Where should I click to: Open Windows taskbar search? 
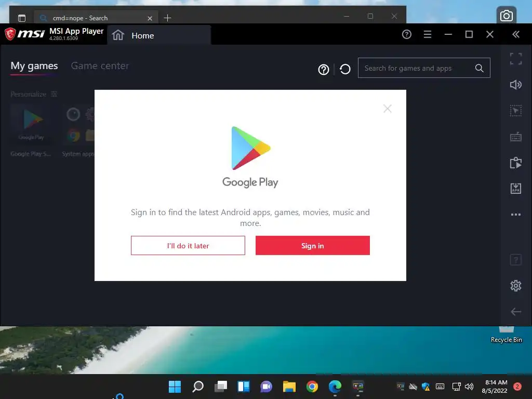point(198,386)
